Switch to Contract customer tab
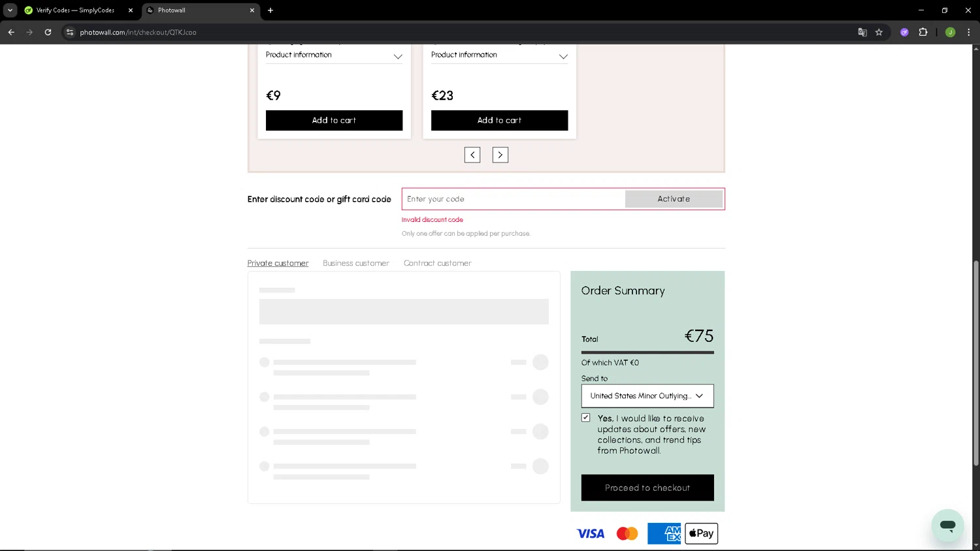The height and width of the screenshot is (551, 980). pyautogui.click(x=437, y=263)
